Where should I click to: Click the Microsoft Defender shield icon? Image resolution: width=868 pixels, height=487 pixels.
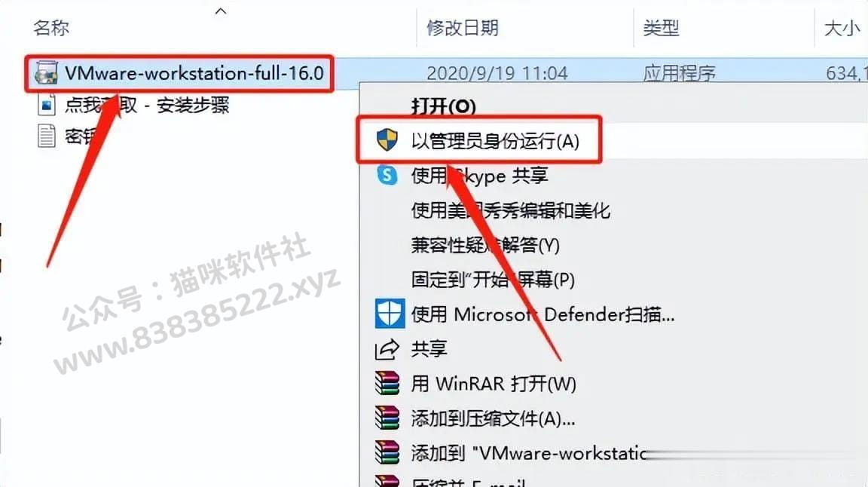coord(389,314)
